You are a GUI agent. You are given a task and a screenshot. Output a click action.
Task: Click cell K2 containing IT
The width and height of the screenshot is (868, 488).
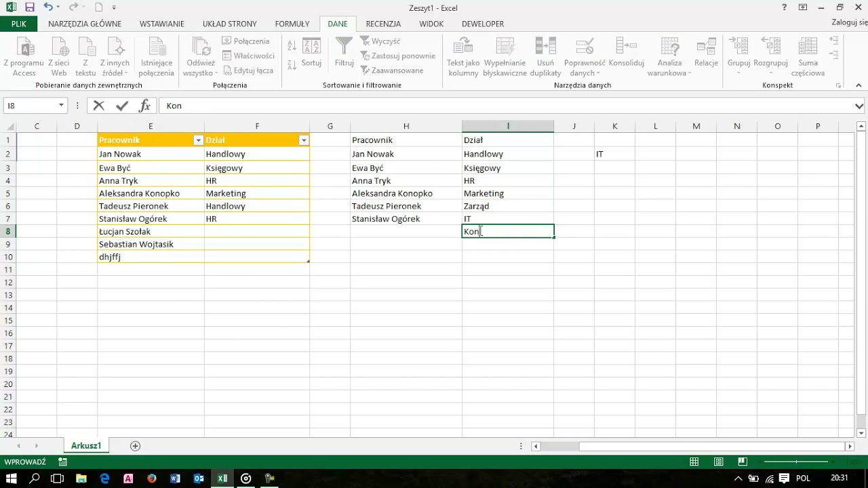click(614, 154)
